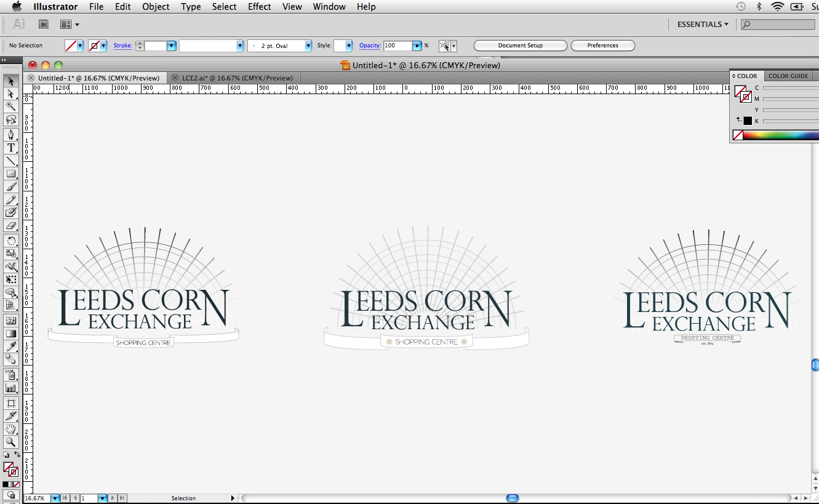Select the Free Transform tool

point(11,279)
